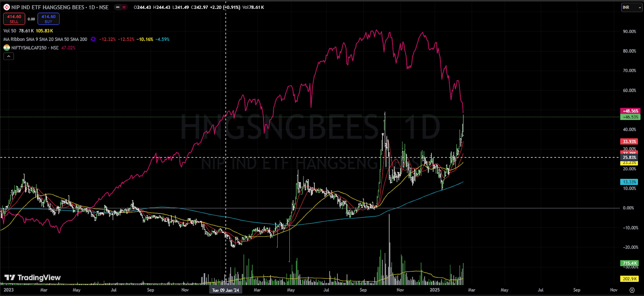Click the -12.32% SMA 9 value

click(107, 39)
